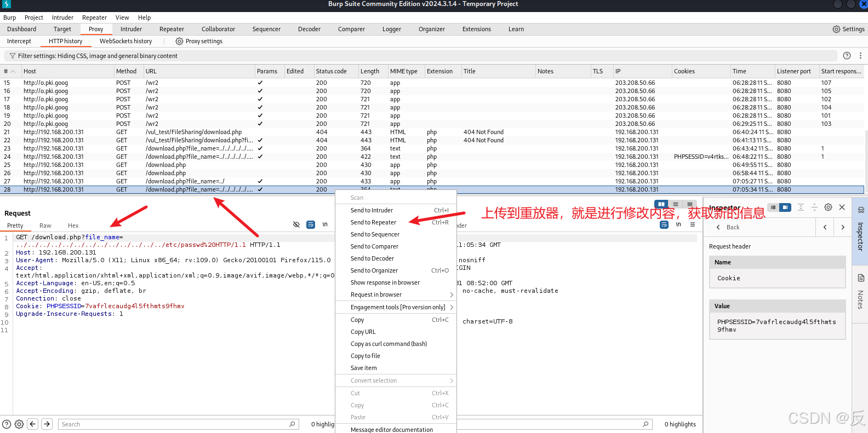Choose Send to Intruder from context menu
The height and width of the screenshot is (433, 868).
(396, 210)
